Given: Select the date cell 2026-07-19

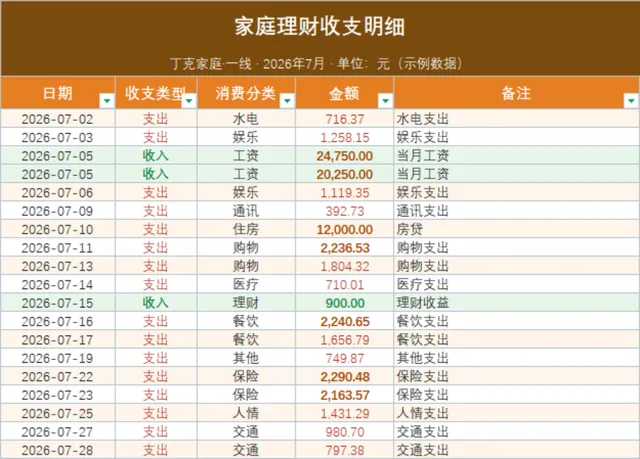Looking at the screenshot, I should [58, 358].
